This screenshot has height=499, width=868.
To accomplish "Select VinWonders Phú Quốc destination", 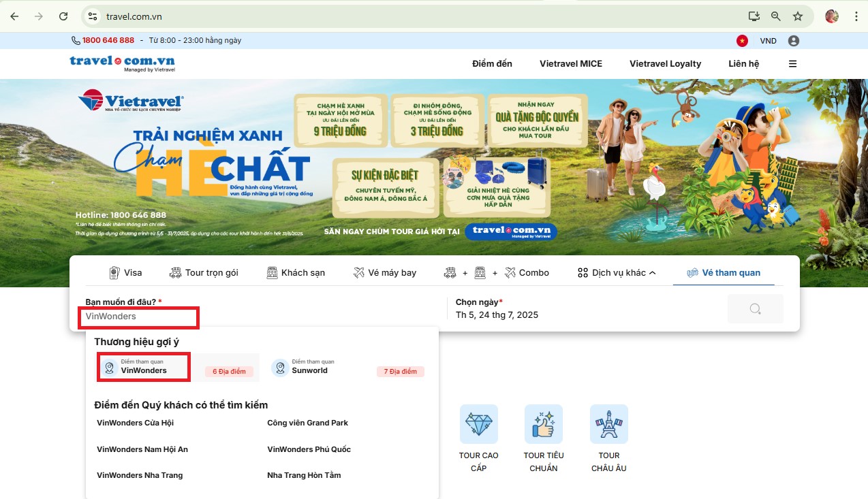I will [309, 449].
